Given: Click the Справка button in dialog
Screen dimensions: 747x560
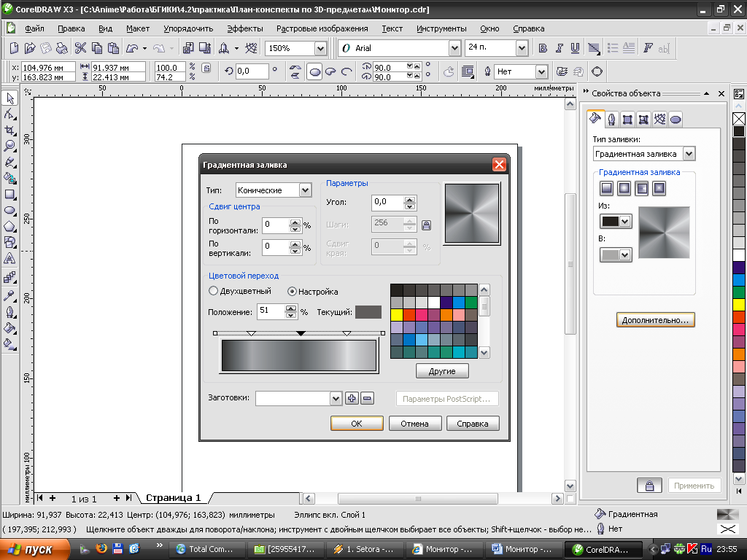Looking at the screenshot, I should 473,424.
